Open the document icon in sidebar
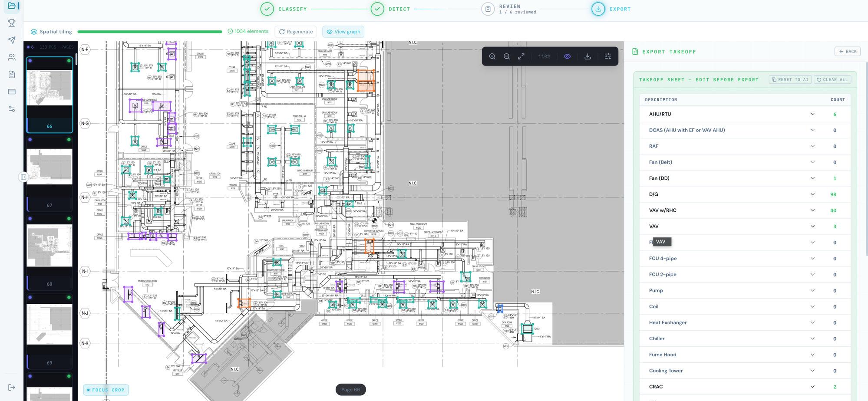The height and width of the screenshot is (401, 868). click(12, 74)
